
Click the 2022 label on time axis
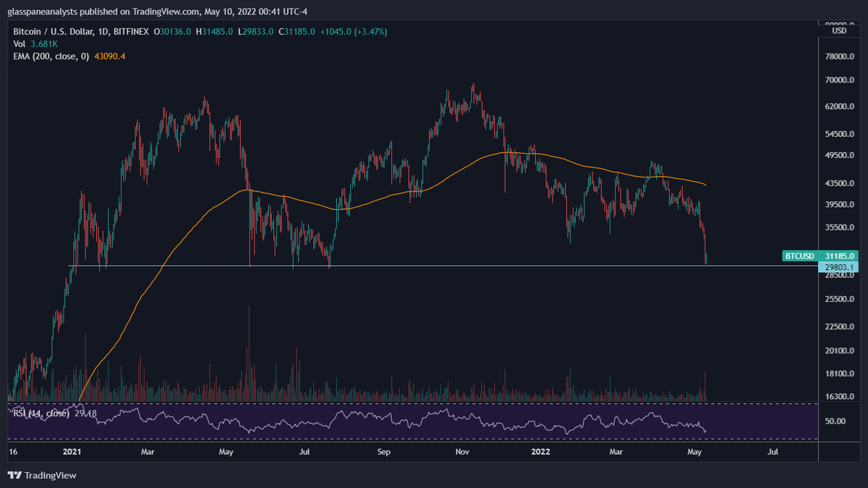point(540,453)
